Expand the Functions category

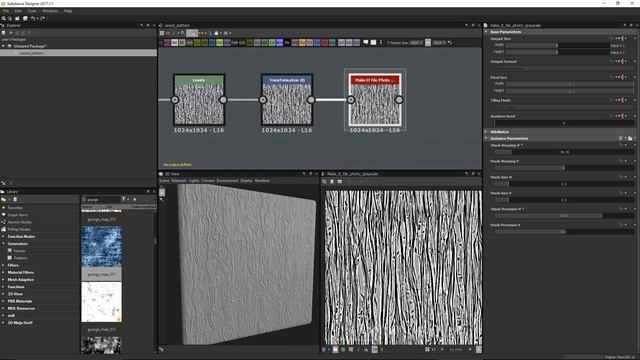[4, 287]
